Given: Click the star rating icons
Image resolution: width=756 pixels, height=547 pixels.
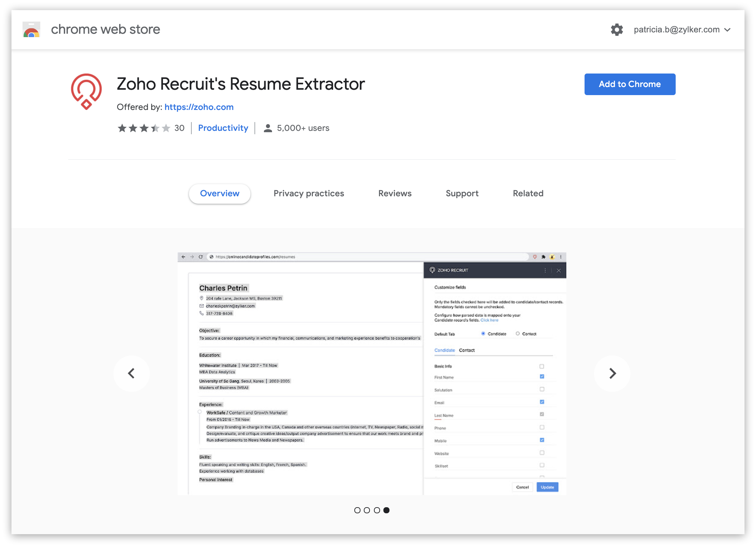Looking at the screenshot, I should [x=144, y=128].
